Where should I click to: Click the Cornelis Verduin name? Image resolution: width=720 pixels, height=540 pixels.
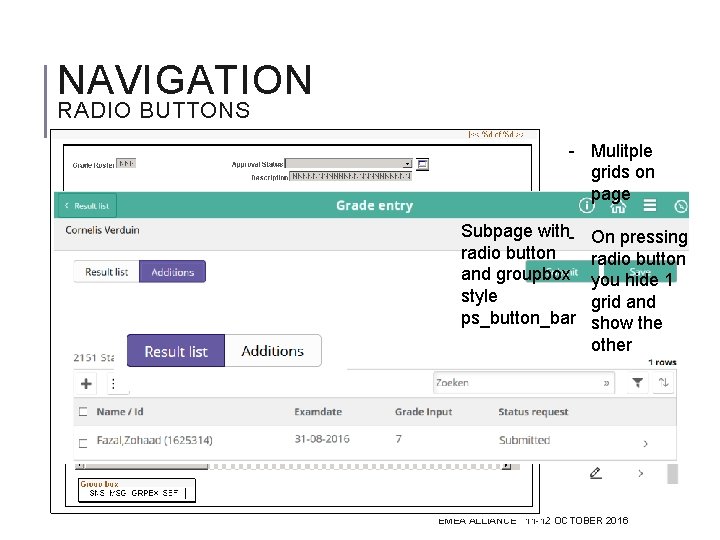tap(102, 230)
